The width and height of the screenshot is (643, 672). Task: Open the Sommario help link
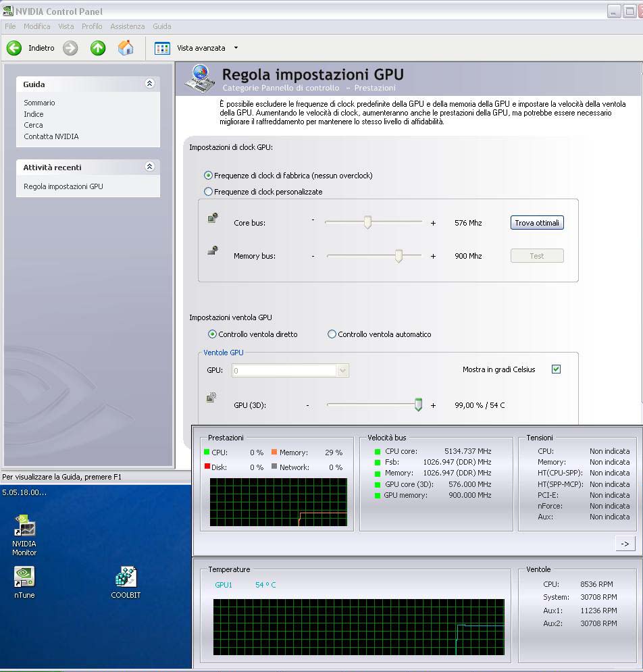tap(39, 103)
